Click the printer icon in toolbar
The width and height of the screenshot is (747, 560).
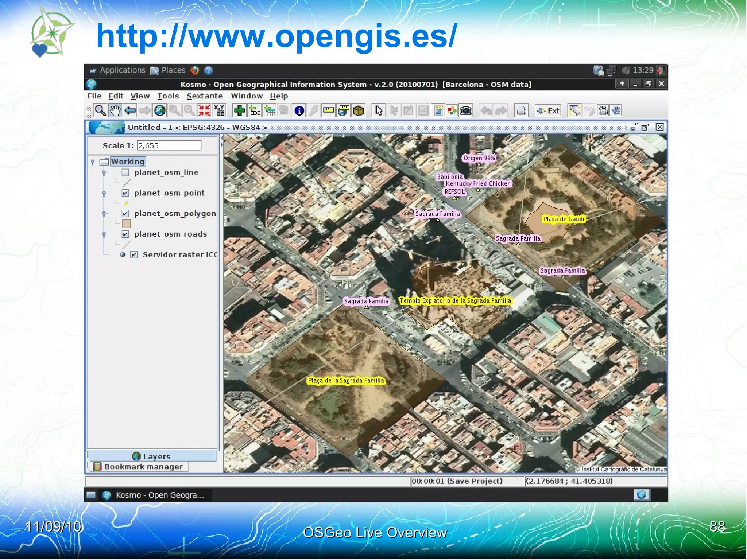522,110
